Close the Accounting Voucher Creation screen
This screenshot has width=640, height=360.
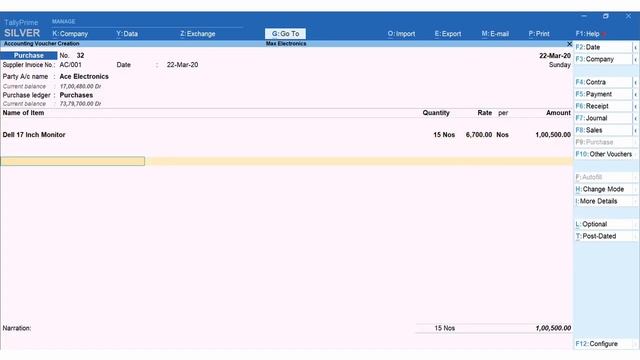[x=569, y=44]
